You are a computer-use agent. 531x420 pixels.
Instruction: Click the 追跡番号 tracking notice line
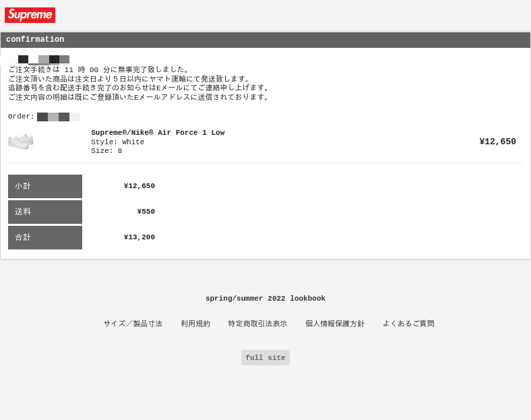point(139,88)
